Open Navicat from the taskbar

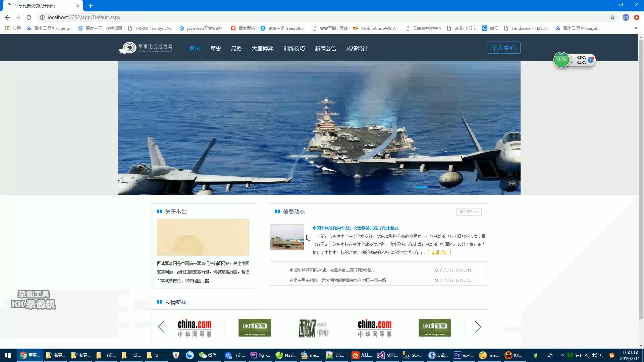pos(286,355)
